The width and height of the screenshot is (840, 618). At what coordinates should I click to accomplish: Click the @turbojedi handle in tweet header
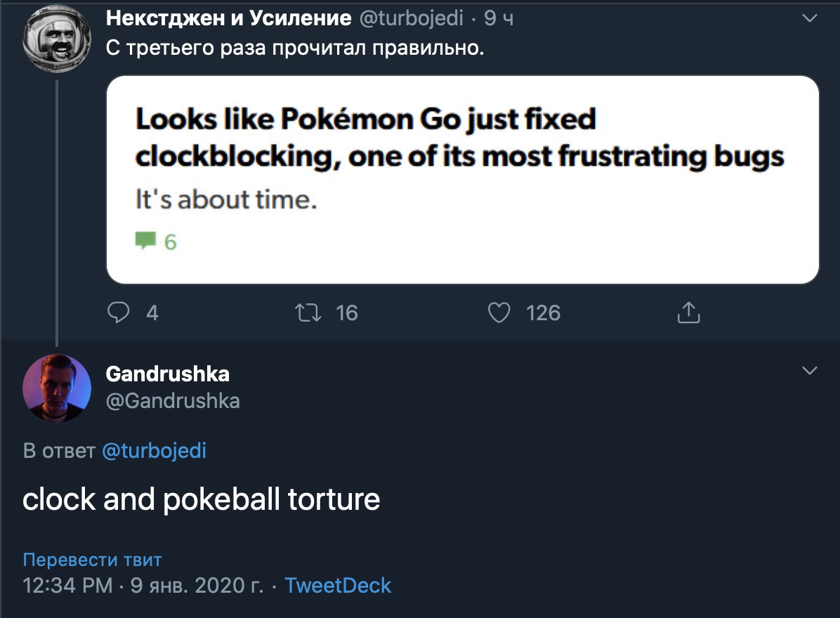tap(412, 19)
